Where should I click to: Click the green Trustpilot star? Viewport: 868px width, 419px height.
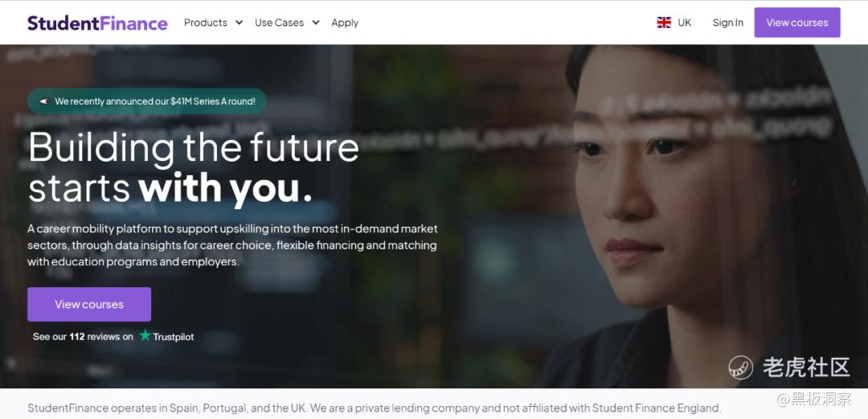145,335
